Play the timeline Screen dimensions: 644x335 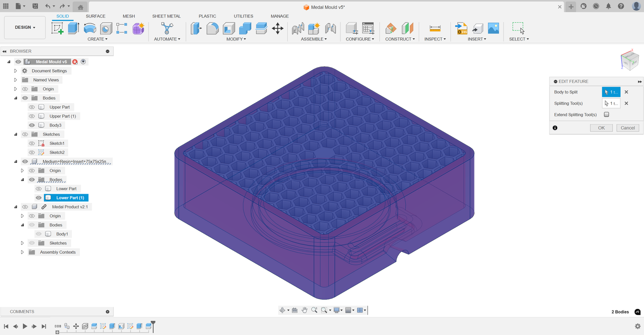25,326
